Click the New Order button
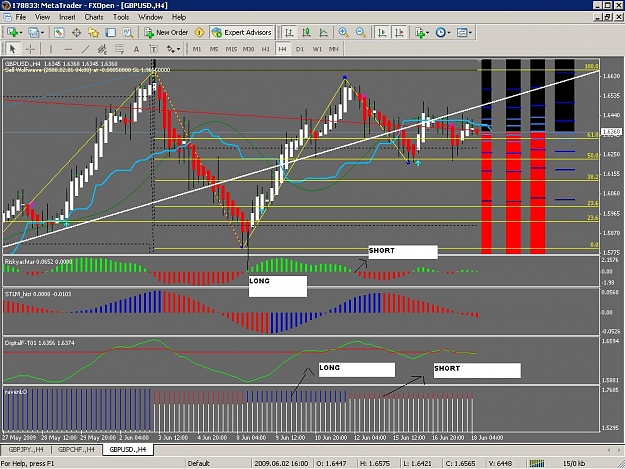 [x=167, y=33]
